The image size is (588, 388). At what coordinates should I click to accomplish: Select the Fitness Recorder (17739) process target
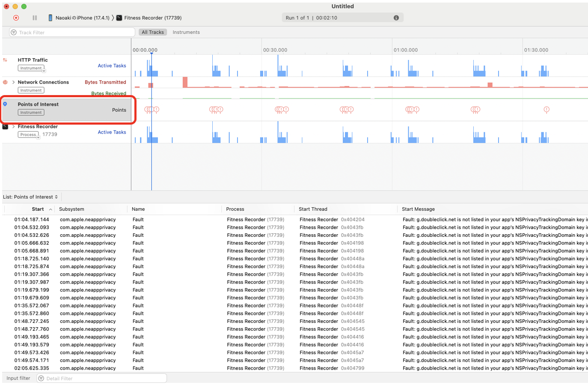pos(149,18)
